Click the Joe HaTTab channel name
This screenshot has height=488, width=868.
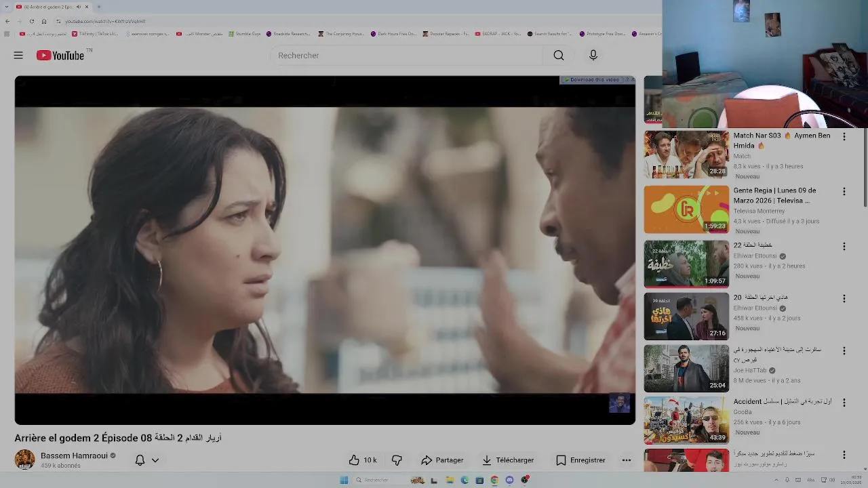[750, 370]
